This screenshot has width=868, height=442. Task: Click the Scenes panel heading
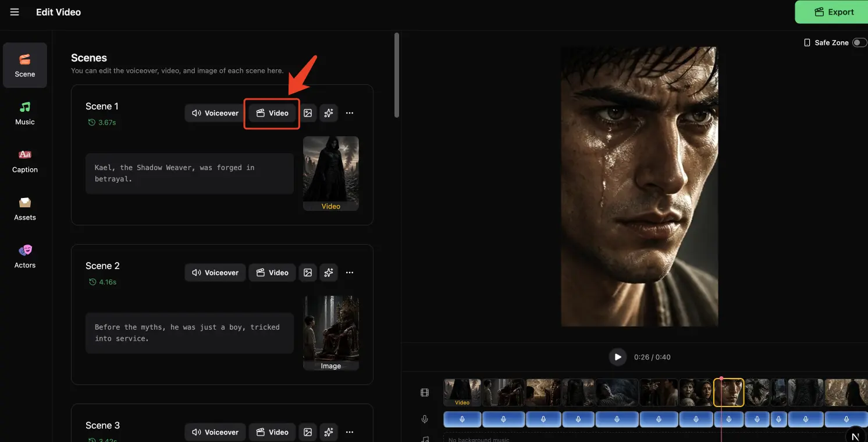89,58
